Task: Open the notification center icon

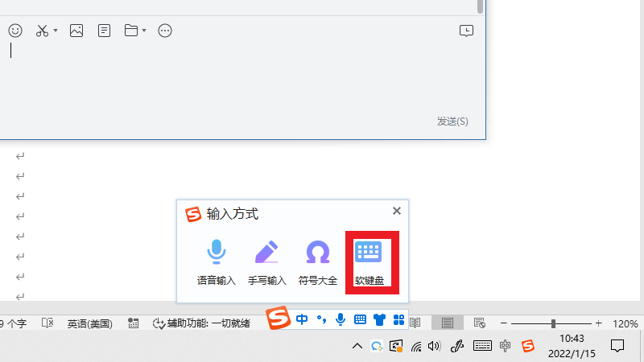Action: tap(617, 346)
